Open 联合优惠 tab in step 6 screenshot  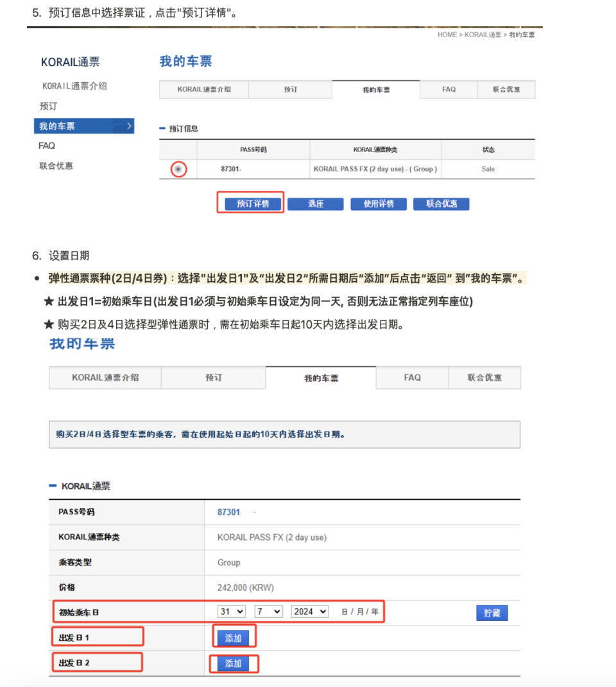point(484,378)
